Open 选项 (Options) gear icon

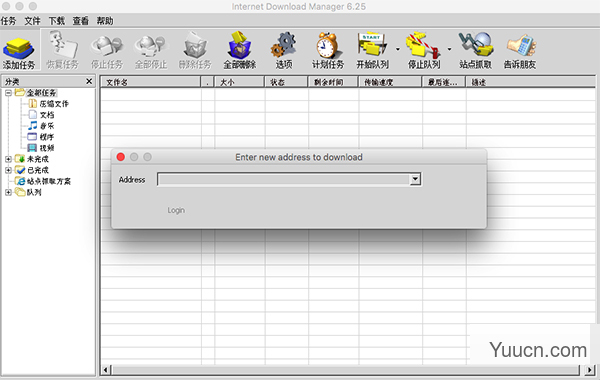coord(284,51)
